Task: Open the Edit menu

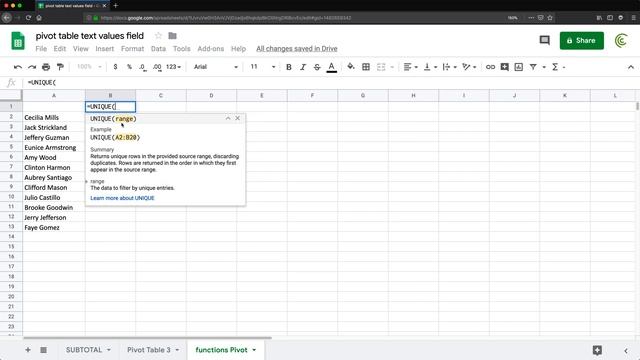Action: coord(60,49)
